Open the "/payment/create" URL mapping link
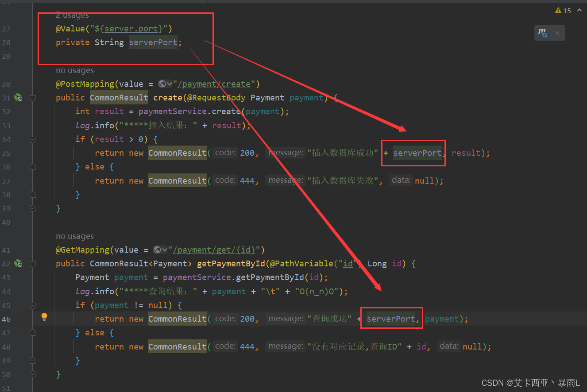587x392 pixels. click(214, 84)
